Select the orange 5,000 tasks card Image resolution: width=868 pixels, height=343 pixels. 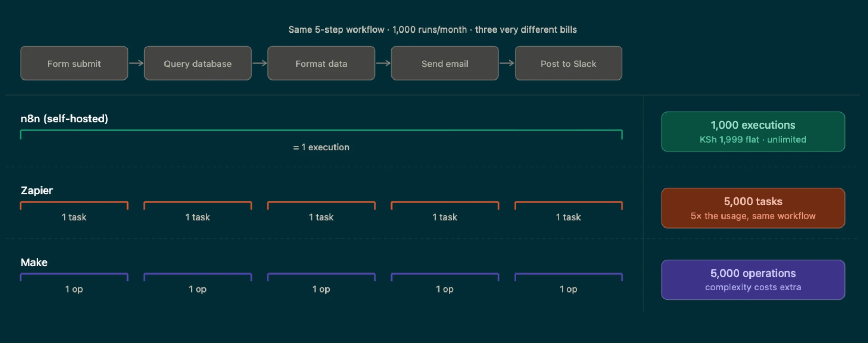(753, 208)
